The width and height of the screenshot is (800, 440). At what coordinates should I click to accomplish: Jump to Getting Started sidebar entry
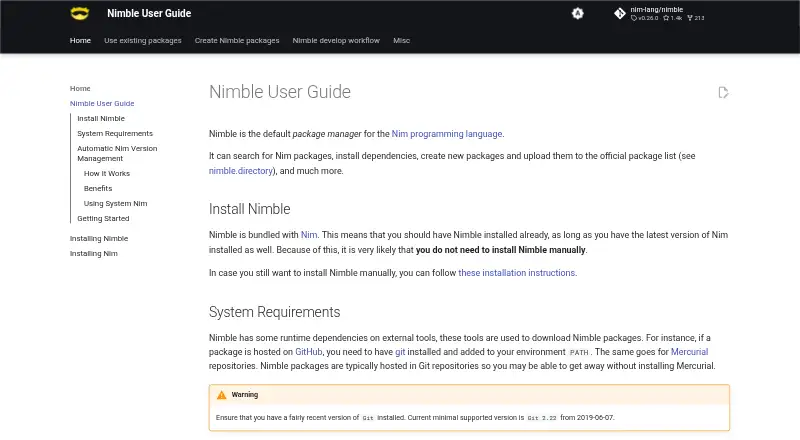(103, 218)
